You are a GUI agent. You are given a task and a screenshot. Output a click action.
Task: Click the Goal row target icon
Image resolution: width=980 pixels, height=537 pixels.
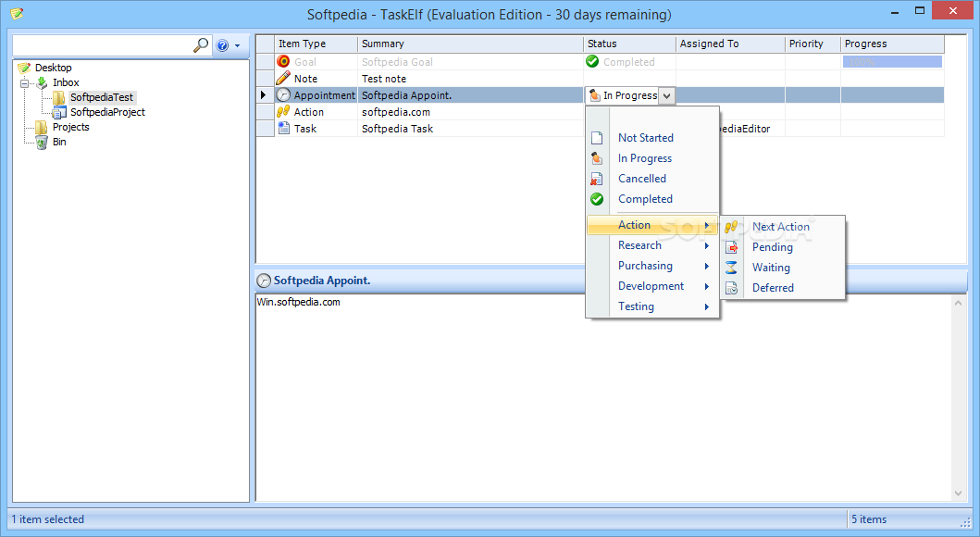click(x=283, y=61)
